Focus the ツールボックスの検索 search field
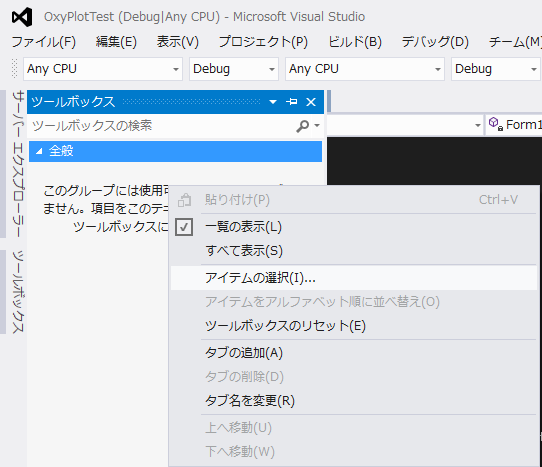The height and width of the screenshot is (467, 542). tap(161, 126)
